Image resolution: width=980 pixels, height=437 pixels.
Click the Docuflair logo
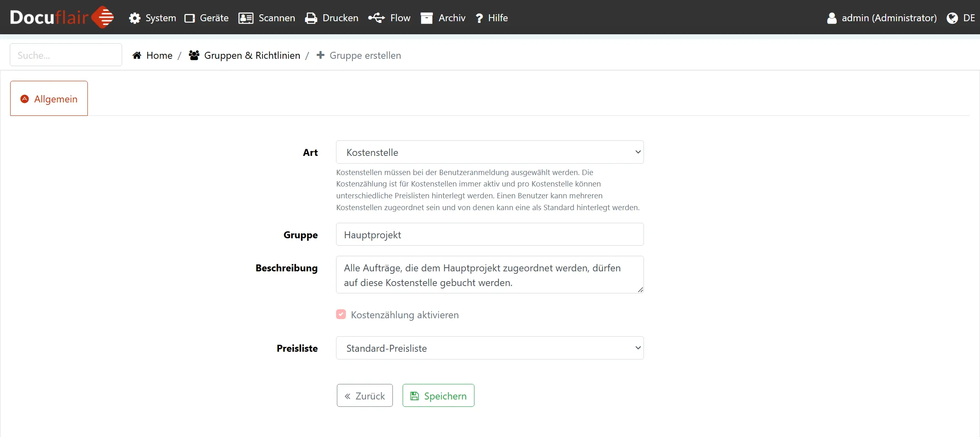tap(62, 17)
